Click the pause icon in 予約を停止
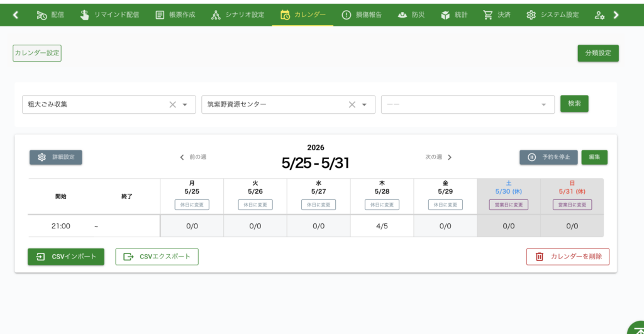This screenshot has width=644, height=334. coord(531,157)
